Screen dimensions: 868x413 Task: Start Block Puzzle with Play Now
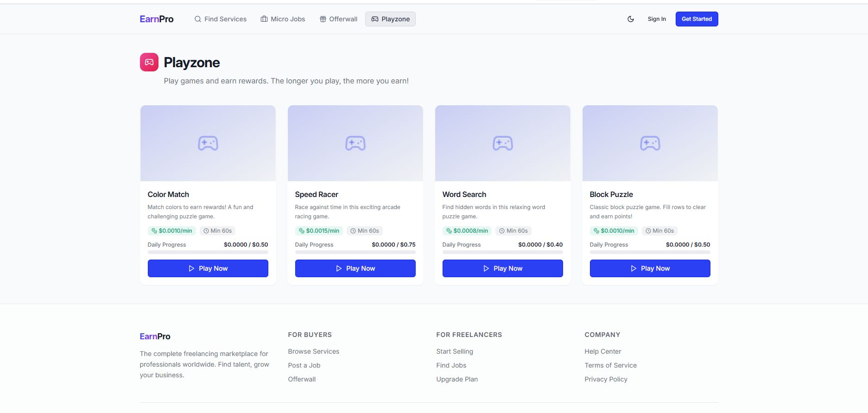[x=650, y=268]
